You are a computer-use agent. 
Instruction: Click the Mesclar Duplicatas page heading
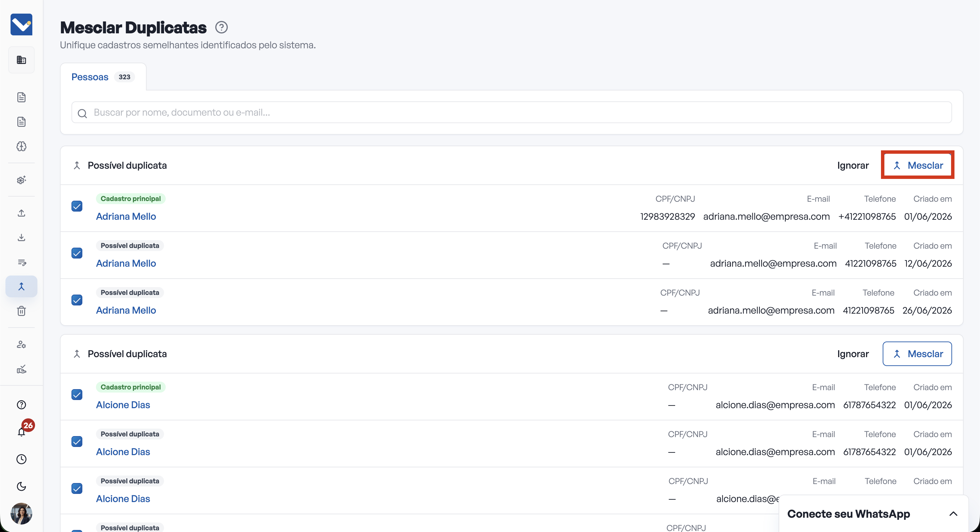tap(133, 27)
